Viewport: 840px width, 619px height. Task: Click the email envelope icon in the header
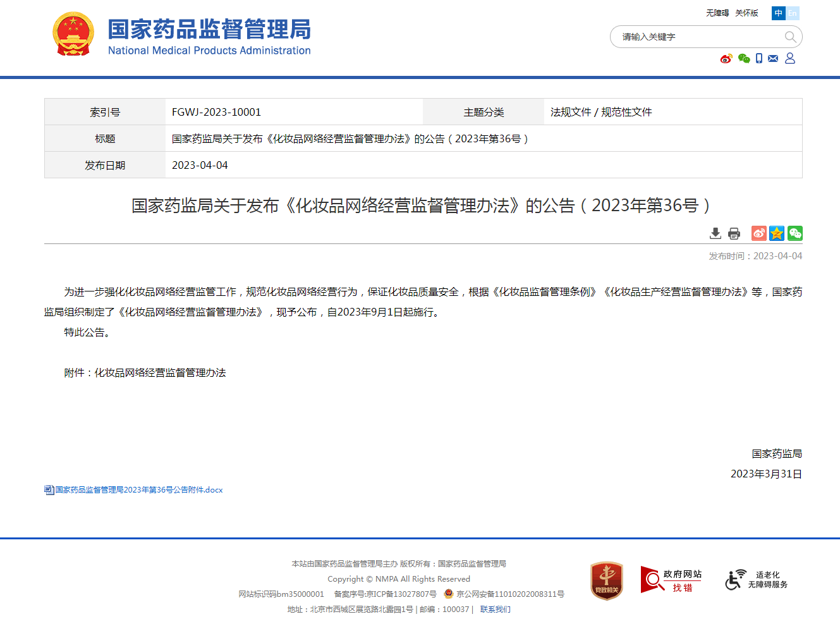click(773, 58)
